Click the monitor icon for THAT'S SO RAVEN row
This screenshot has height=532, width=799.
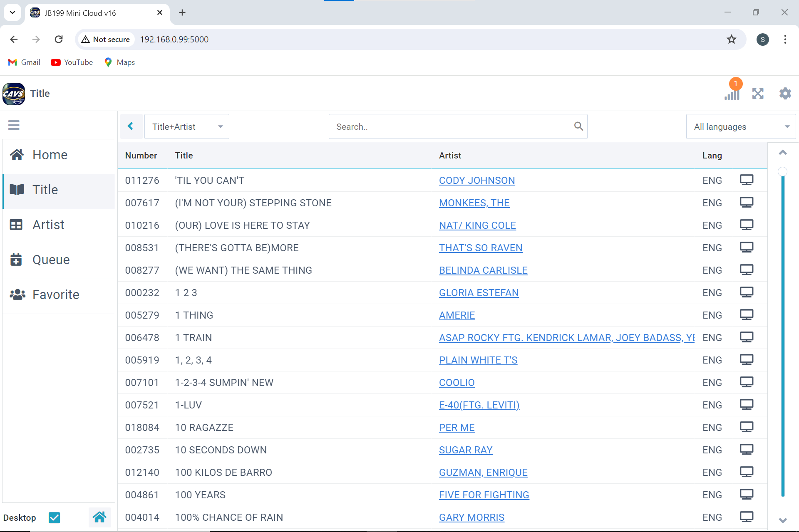pos(746,247)
